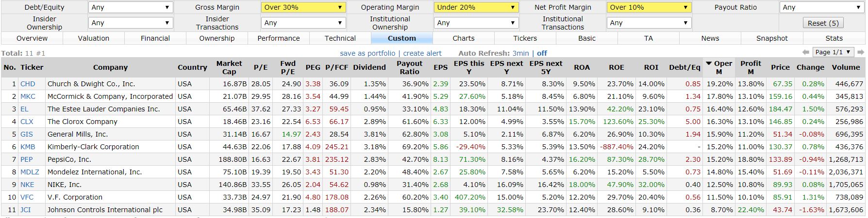The image size is (868, 218).
Task: Open the NKE ticker link
Action: [x=27, y=185]
